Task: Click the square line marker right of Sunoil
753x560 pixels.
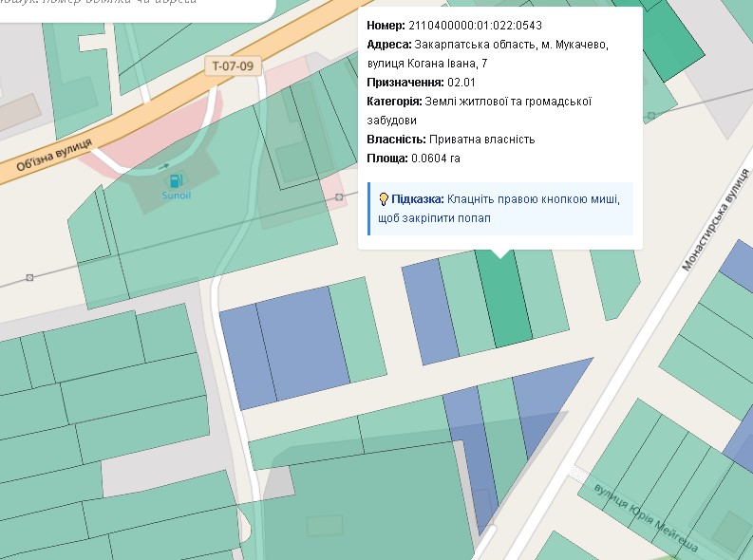Action: (x=339, y=196)
